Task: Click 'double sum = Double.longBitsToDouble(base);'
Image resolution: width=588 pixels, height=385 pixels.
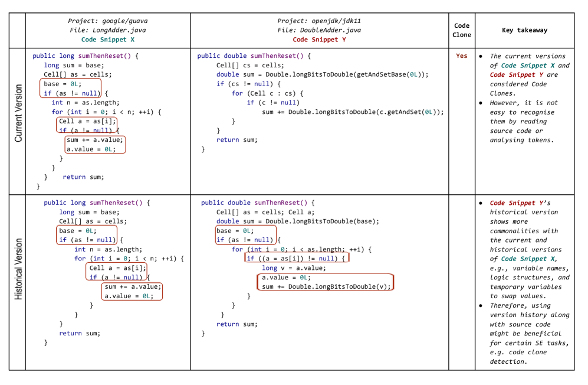Action: pyautogui.click(x=297, y=221)
